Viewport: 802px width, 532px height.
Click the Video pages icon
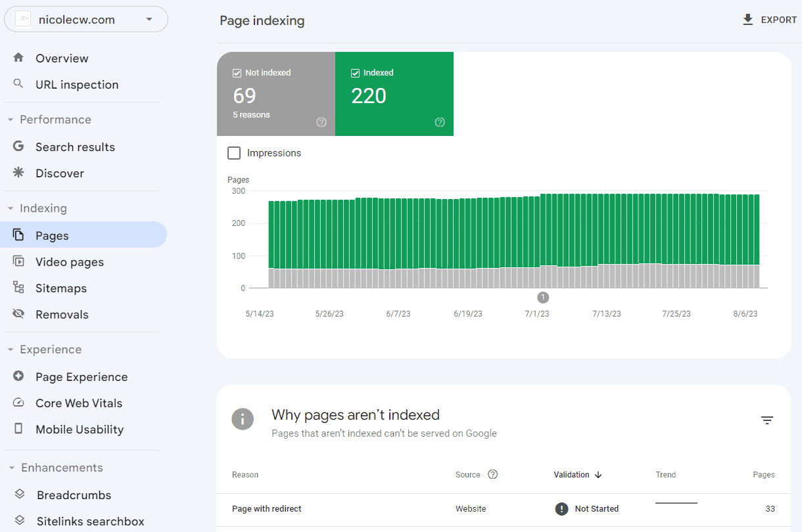point(18,261)
